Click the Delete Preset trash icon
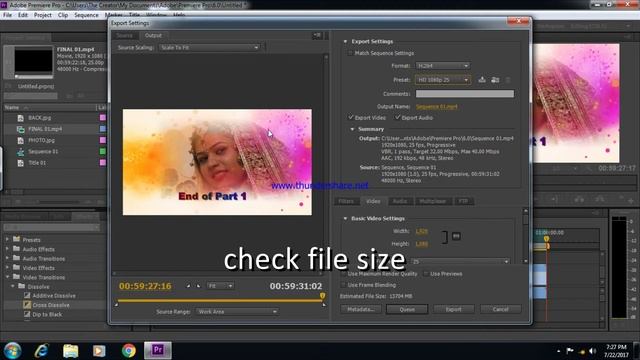This screenshot has height=360, width=640. (x=508, y=80)
